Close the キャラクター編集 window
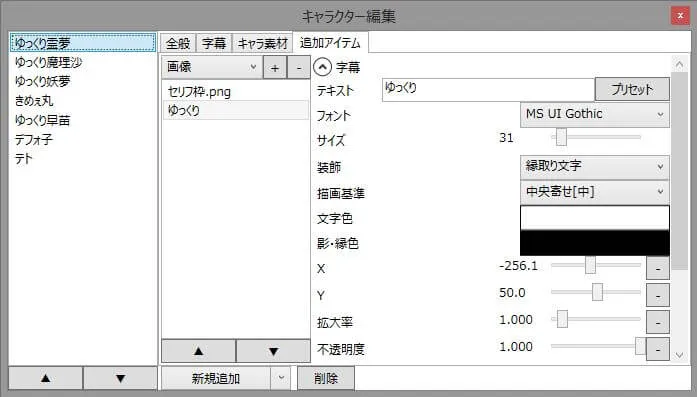 680,16
